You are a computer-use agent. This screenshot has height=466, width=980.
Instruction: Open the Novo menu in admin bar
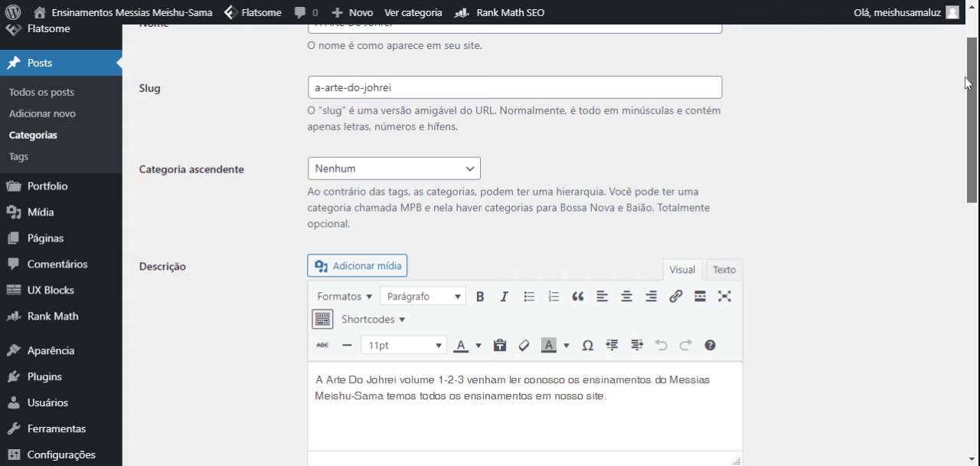tap(352, 12)
